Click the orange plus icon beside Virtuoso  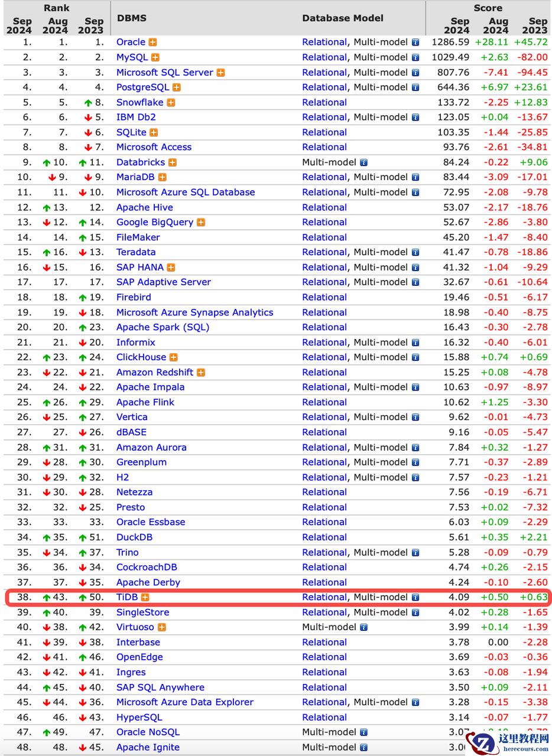[161, 627]
